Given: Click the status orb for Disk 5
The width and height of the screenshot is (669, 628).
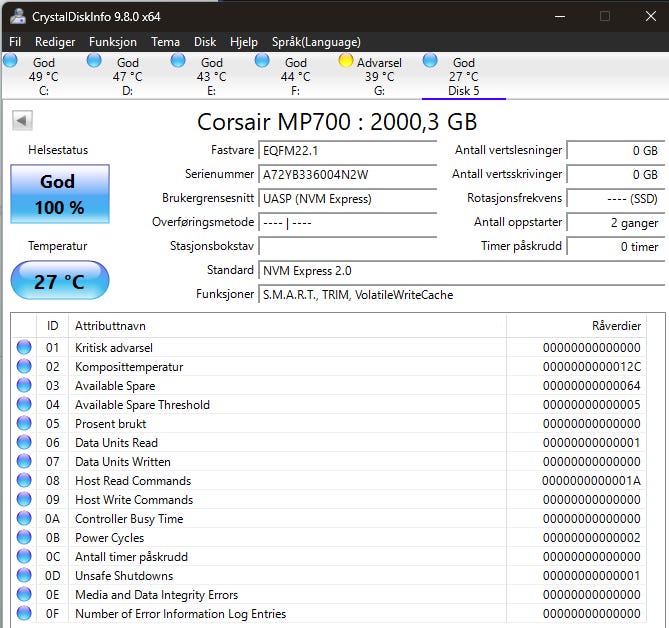Looking at the screenshot, I should pos(430,61).
